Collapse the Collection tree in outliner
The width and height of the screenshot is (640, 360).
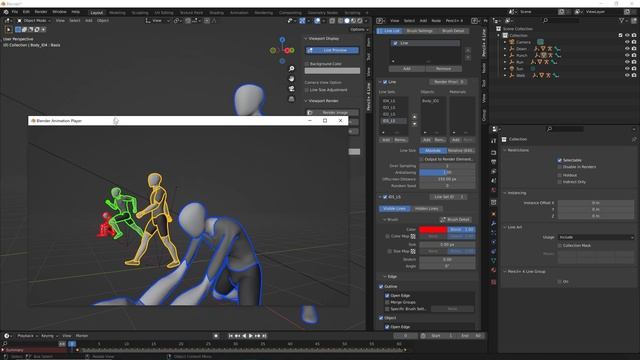point(499,36)
